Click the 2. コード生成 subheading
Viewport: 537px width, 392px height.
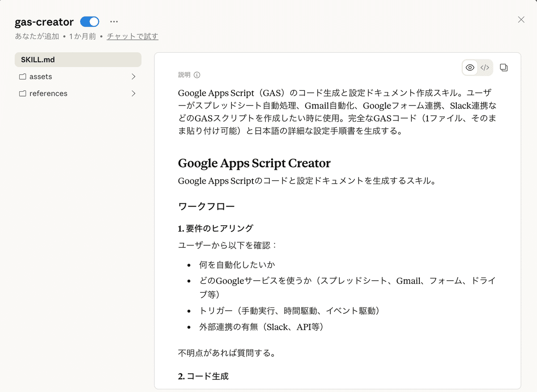pyautogui.click(x=203, y=376)
